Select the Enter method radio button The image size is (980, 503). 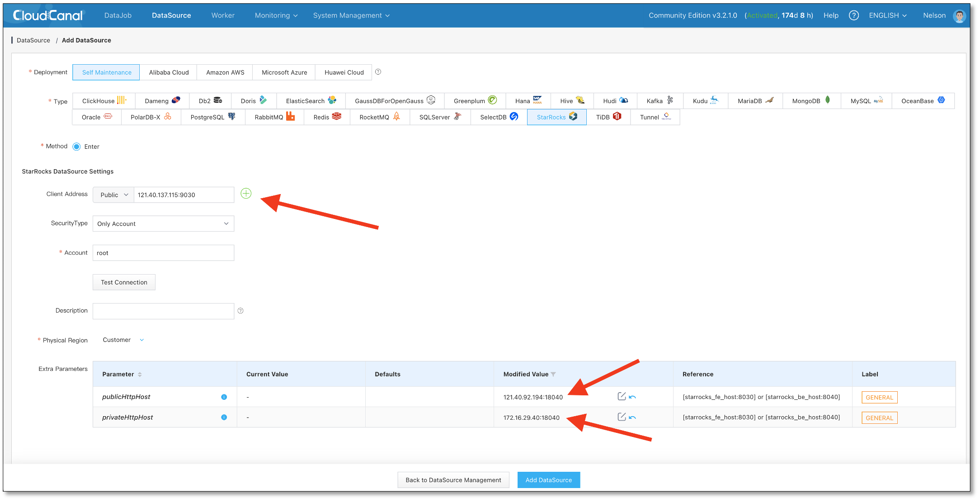77,147
